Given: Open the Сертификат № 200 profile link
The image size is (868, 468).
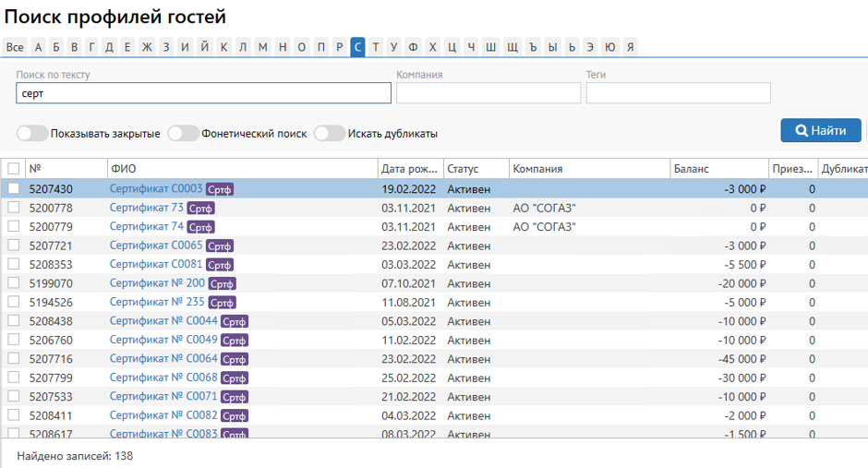Looking at the screenshot, I should (x=157, y=283).
